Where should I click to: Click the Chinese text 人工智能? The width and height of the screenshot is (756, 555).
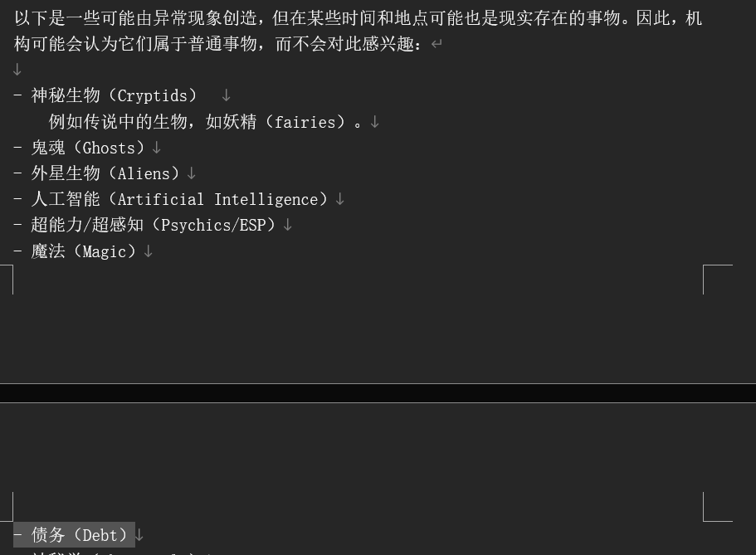(66, 199)
